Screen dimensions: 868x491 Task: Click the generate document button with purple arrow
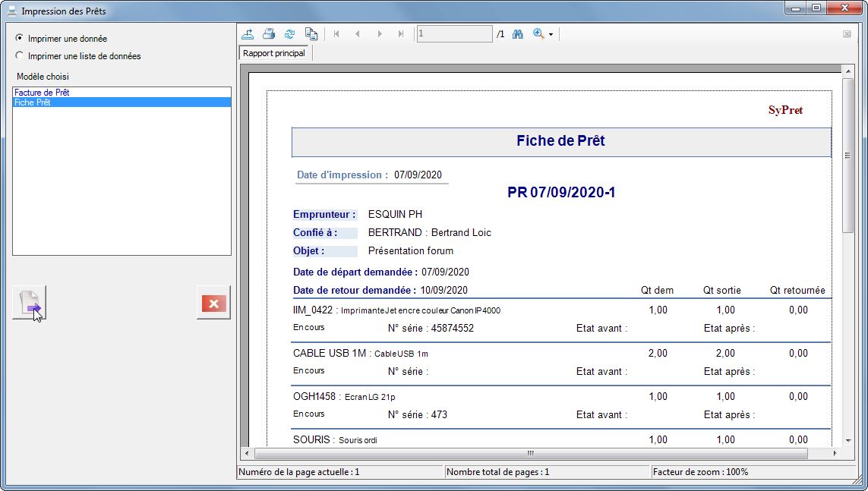pyautogui.click(x=30, y=303)
